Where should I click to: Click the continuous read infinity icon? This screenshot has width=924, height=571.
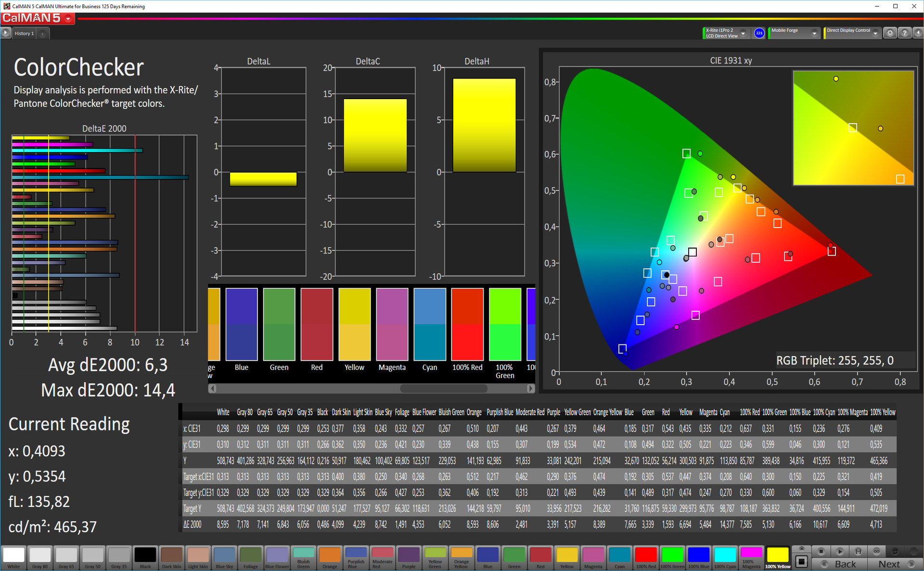876,551
